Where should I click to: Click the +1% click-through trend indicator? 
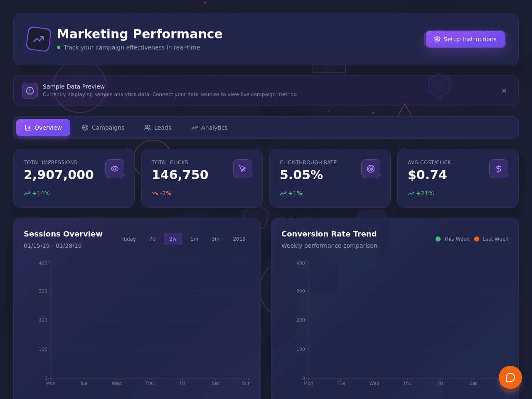tap(291, 193)
